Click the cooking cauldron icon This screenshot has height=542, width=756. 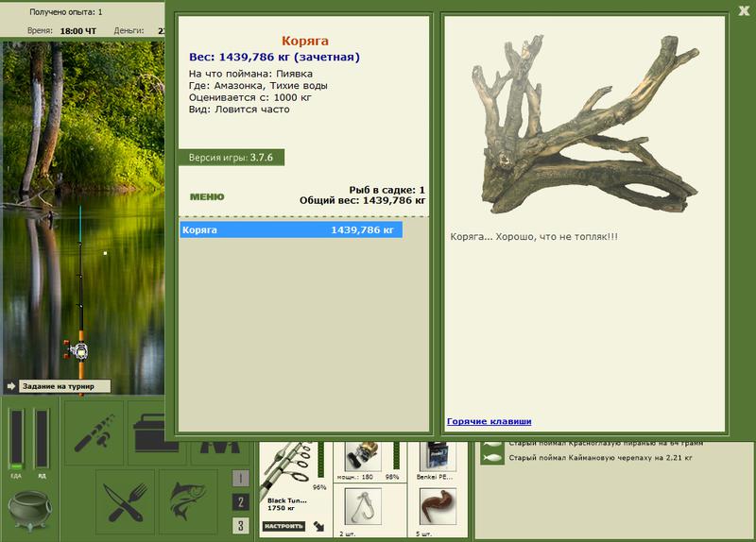coord(30,510)
